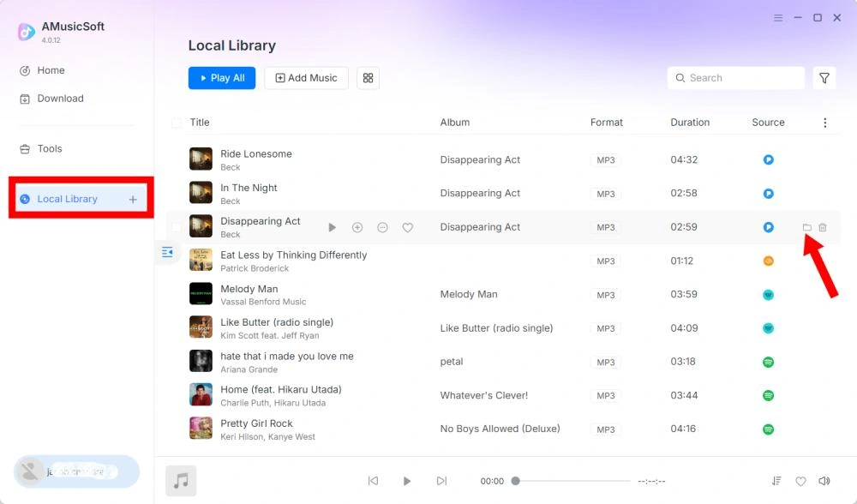Open the filter funnel icon

[824, 78]
